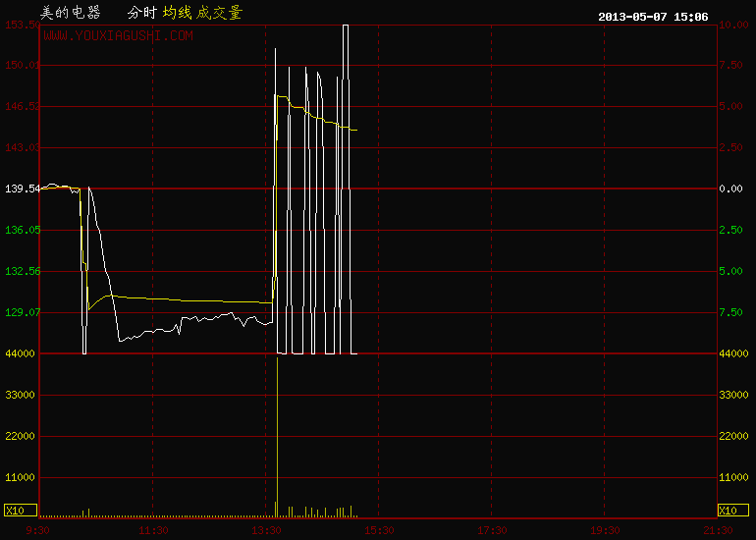Click the green 5.00 percent label
The height and width of the screenshot is (540, 756).
tap(730, 271)
